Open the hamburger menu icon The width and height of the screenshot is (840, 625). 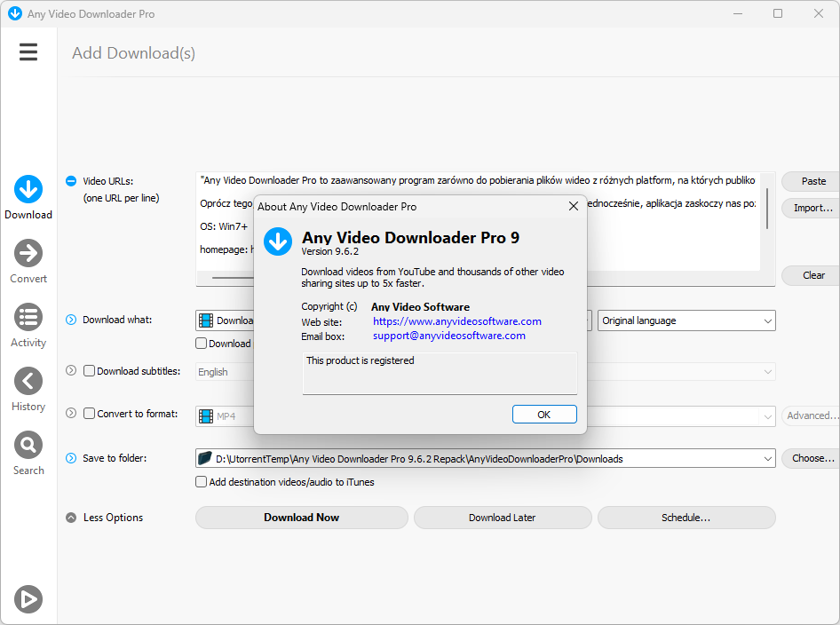(x=28, y=52)
